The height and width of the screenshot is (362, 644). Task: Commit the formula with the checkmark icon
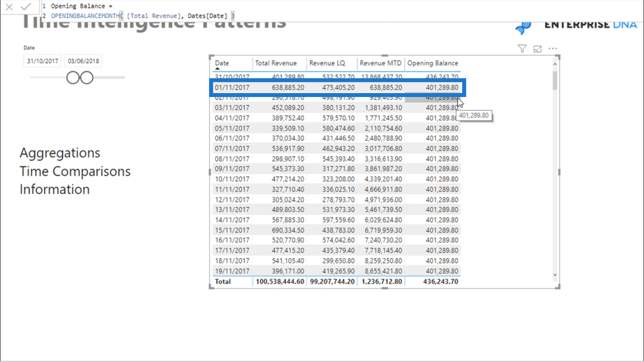point(26,6)
